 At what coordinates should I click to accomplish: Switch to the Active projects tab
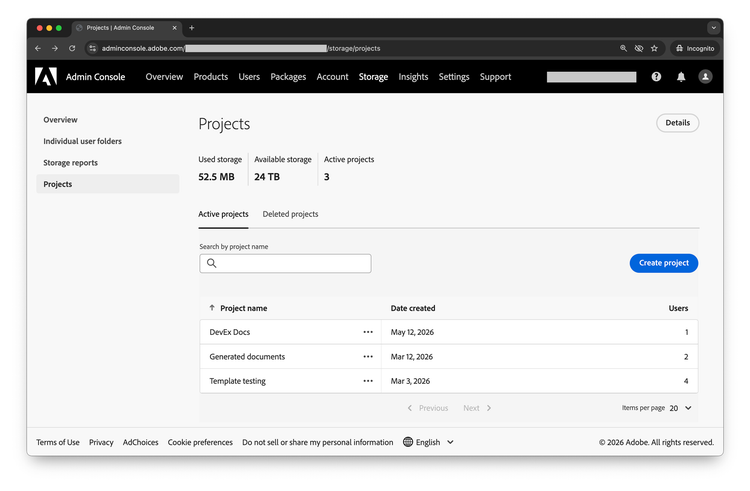[223, 214]
